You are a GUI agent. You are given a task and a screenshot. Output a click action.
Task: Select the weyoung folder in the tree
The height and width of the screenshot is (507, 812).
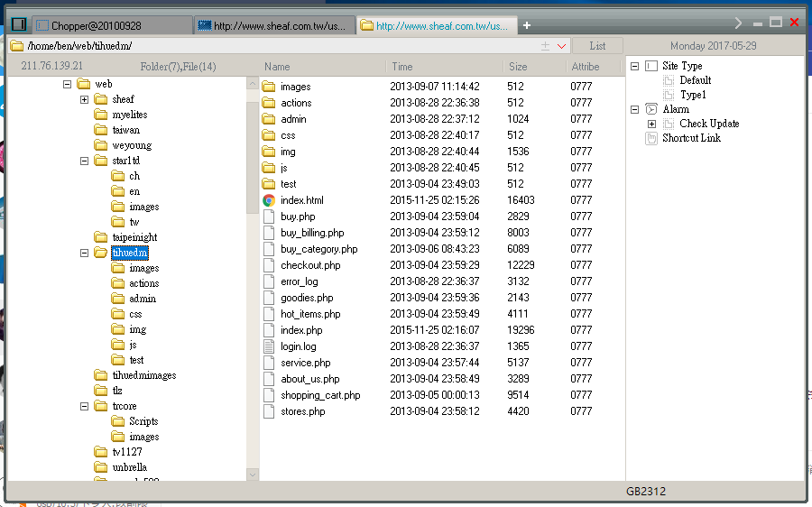pyautogui.click(x=132, y=145)
